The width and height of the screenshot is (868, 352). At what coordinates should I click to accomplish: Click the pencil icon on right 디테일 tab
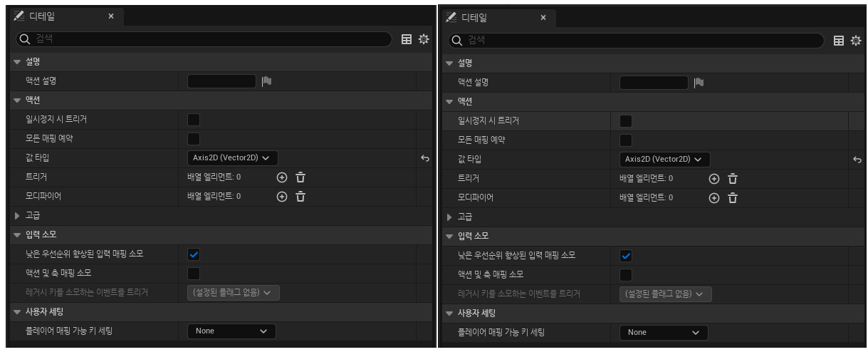pyautogui.click(x=451, y=17)
